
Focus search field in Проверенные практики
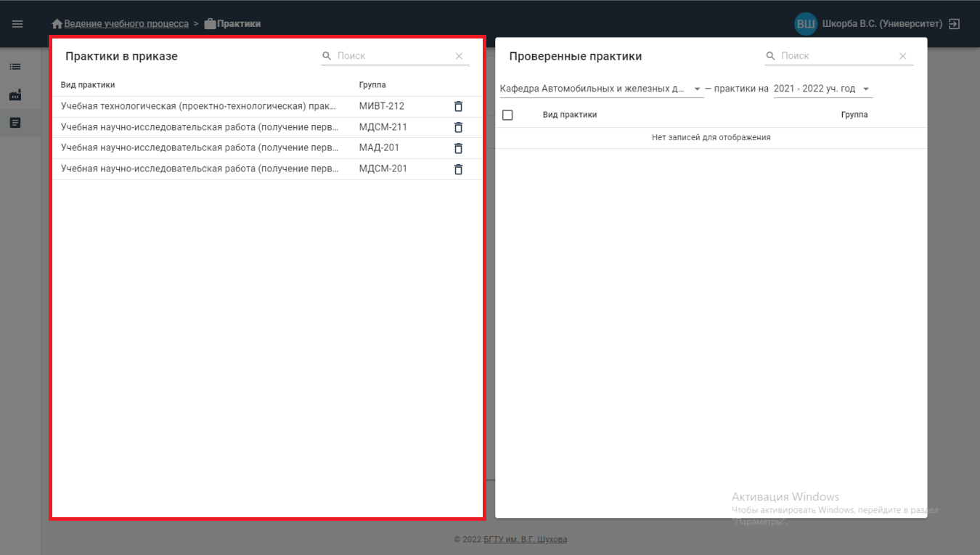pyautogui.click(x=838, y=56)
